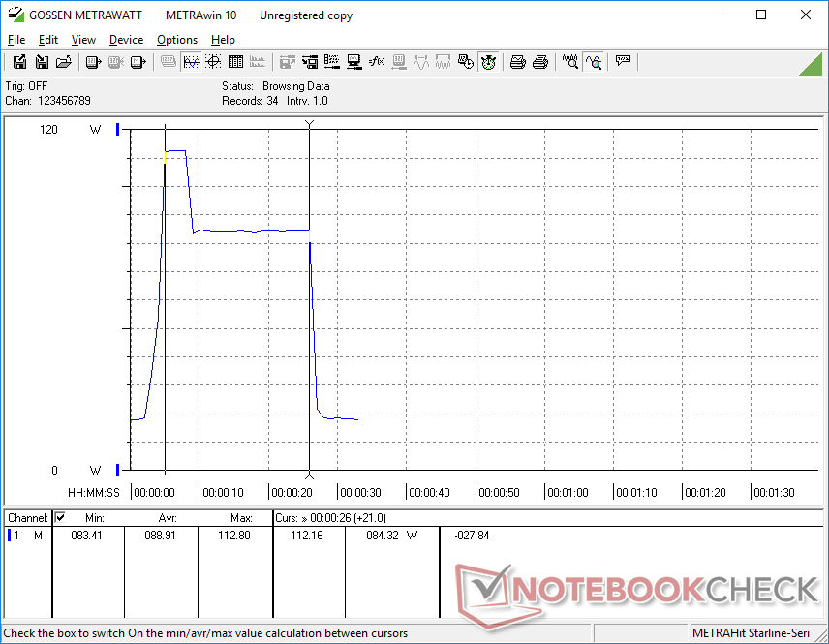Click the bottom cursor arrow marker on the time axis
Screen dimensions: 829x644
pyautogui.click(x=309, y=476)
